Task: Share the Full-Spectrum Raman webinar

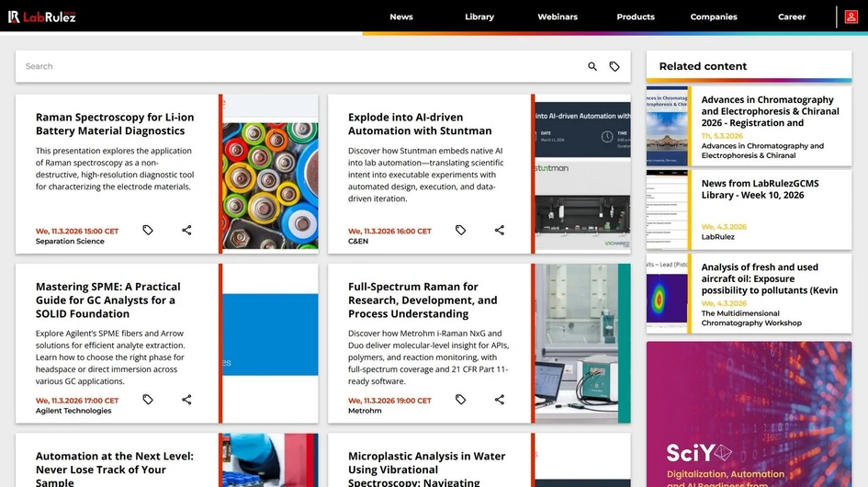Action: tap(500, 400)
